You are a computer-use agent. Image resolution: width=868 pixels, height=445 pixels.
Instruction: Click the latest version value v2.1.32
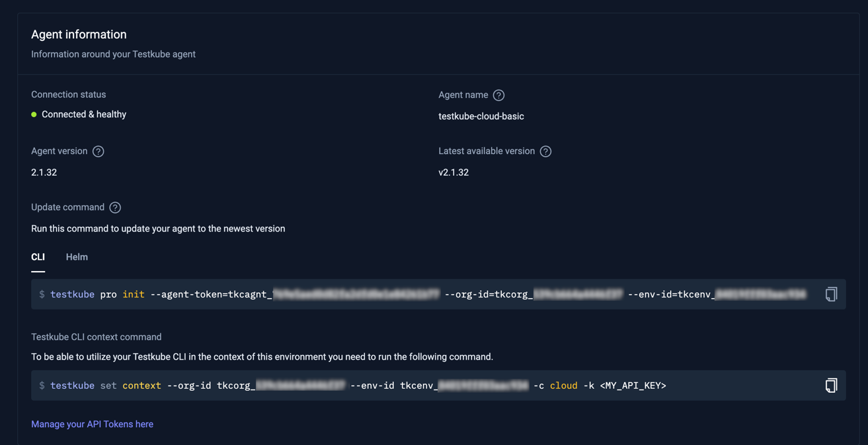(x=454, y=173)
